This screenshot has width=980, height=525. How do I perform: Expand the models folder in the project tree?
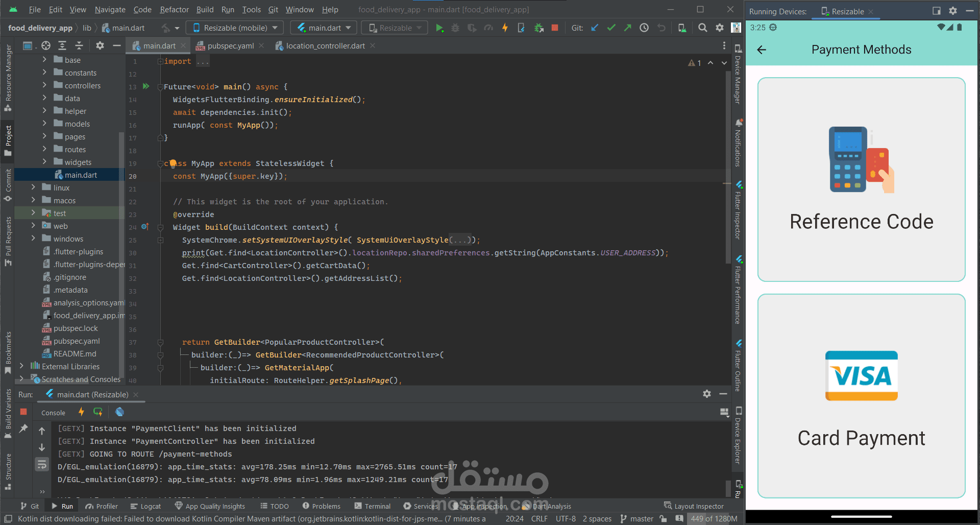click(x=44, y=124)
